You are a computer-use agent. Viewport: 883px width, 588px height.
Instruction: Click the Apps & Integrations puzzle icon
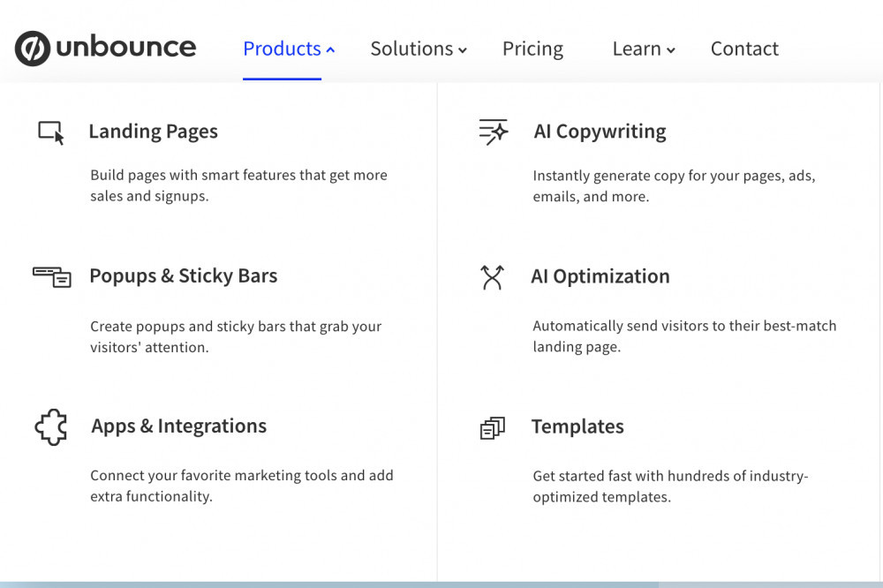(50, 427)
